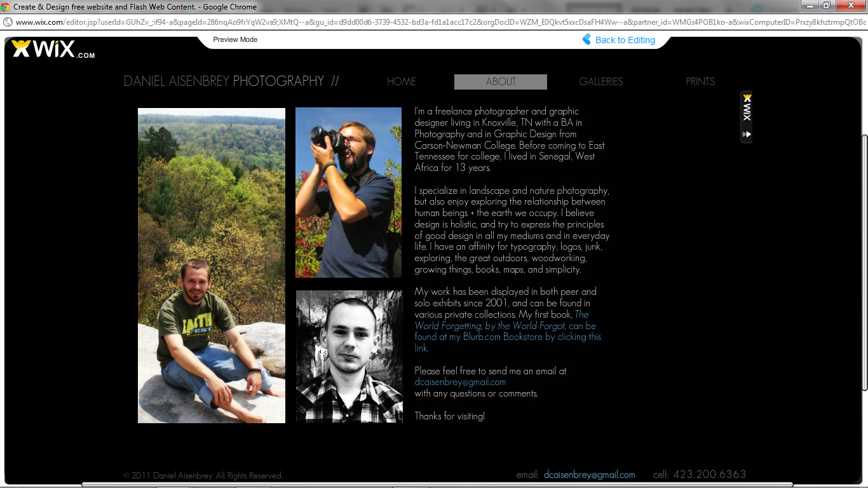Click the page icon in the address bar
This screenshot has width=868, height=488.
[8, 22]
